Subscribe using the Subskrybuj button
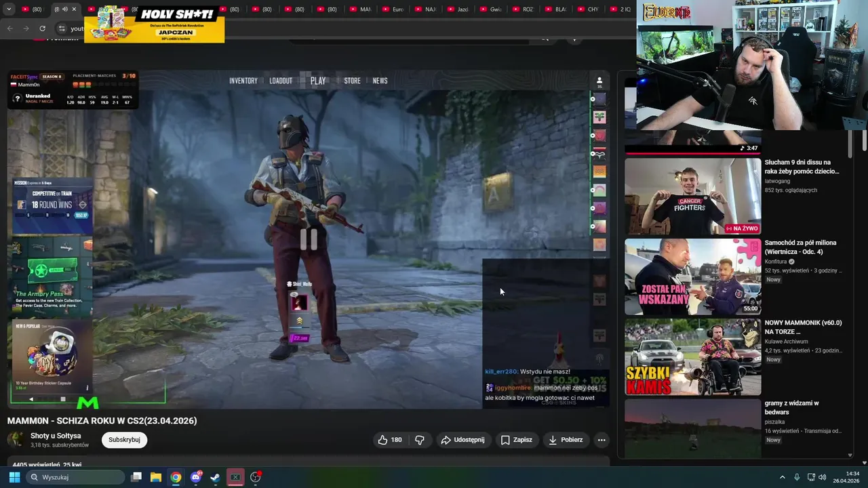The image size is (868, 488). click(x=124, y=440)
